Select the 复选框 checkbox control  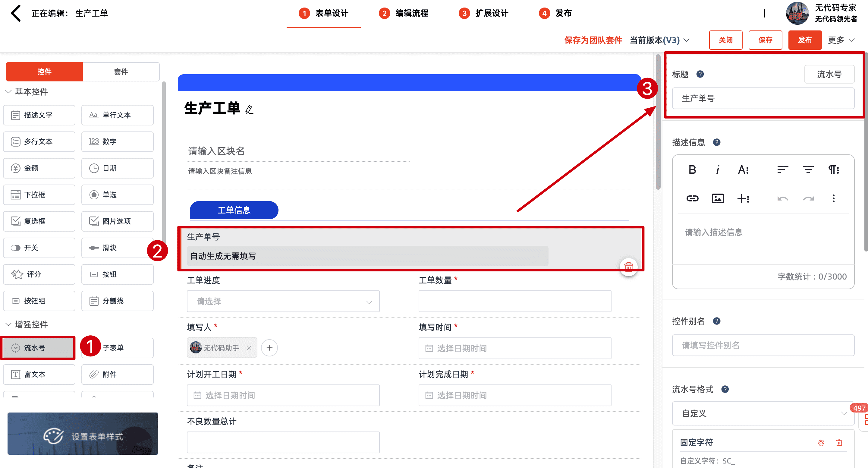39,221
